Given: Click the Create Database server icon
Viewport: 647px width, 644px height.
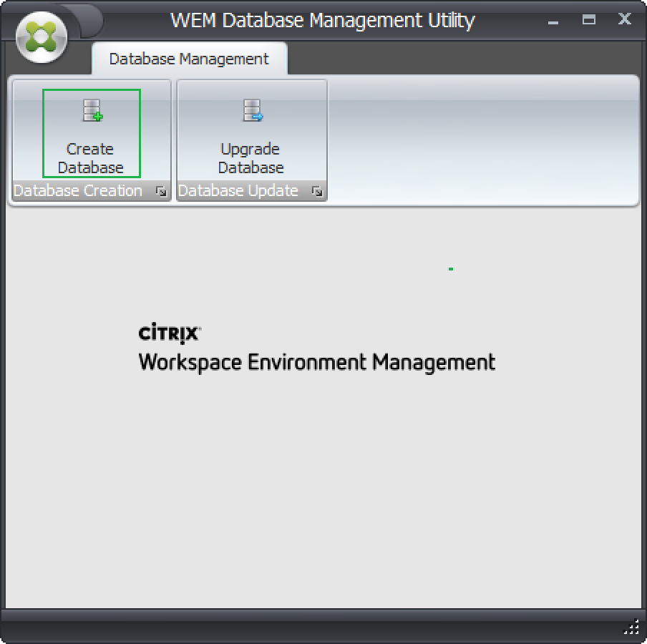Looking at the screenshot, I should coord(92,111).
